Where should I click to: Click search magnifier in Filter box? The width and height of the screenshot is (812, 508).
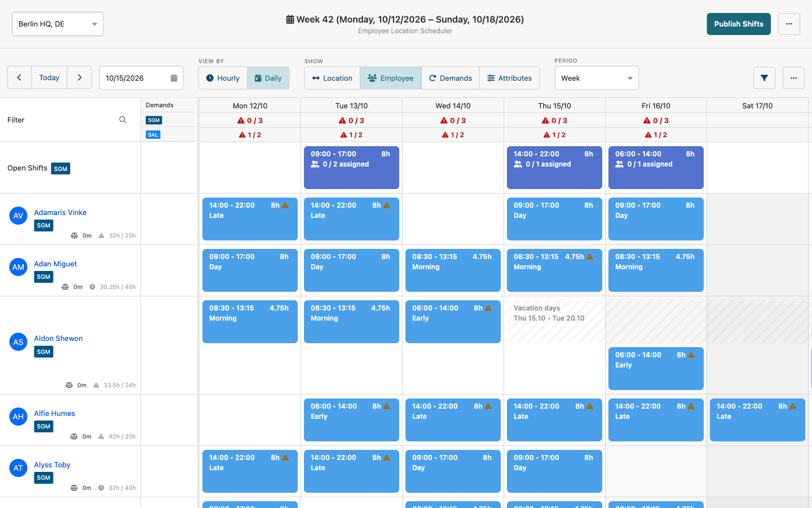point(122,120)
